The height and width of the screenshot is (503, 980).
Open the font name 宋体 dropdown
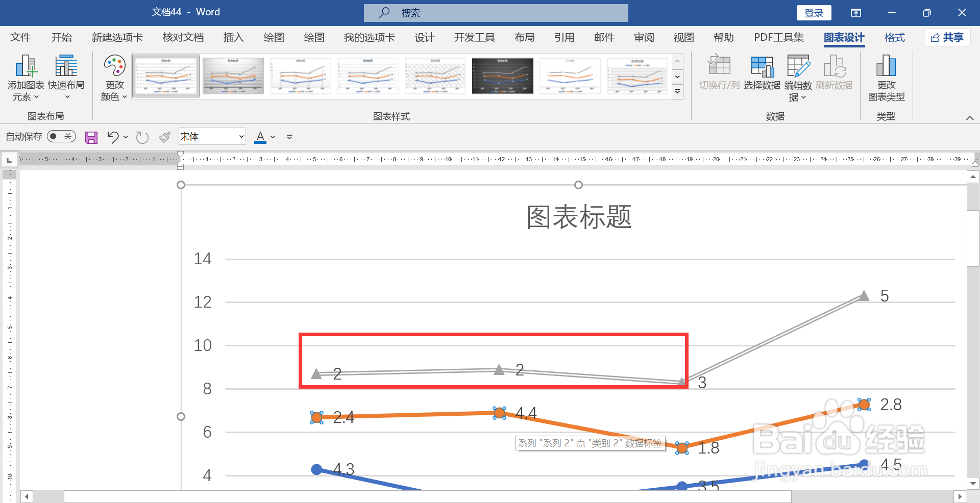[241, 137]
